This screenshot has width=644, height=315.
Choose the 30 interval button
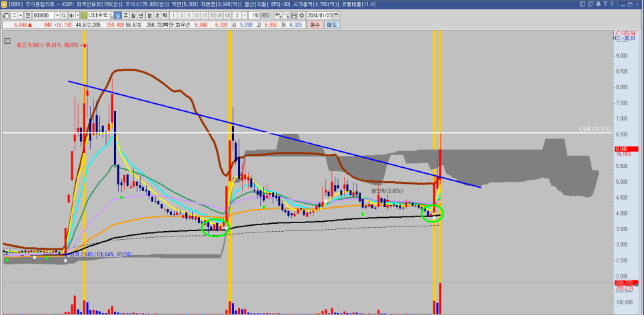[212, 15]
